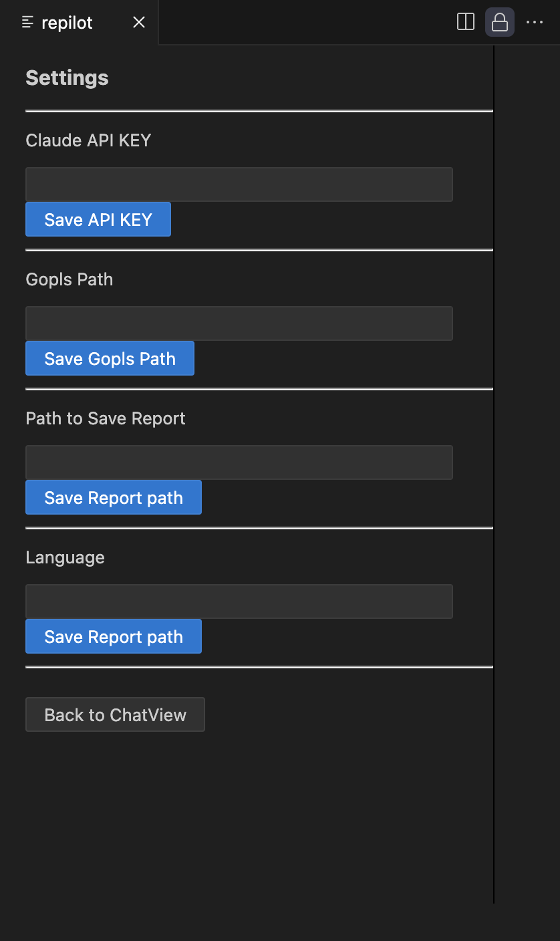
Task: Click the split editor icon
Action: [465, 22]
